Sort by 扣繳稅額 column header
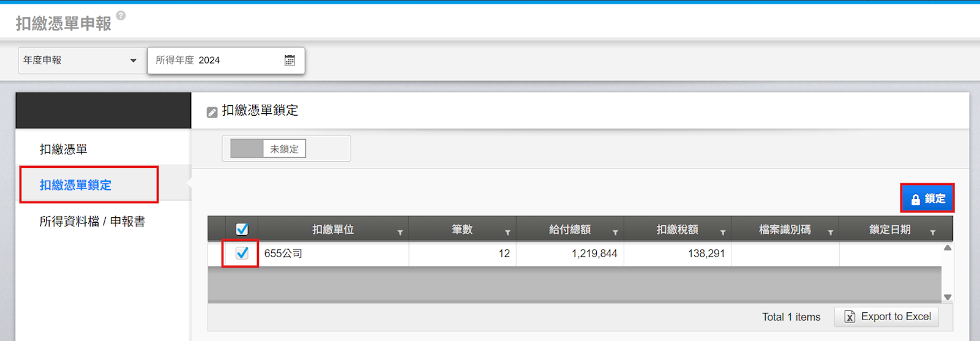980x341 pixels. [678, 230]
